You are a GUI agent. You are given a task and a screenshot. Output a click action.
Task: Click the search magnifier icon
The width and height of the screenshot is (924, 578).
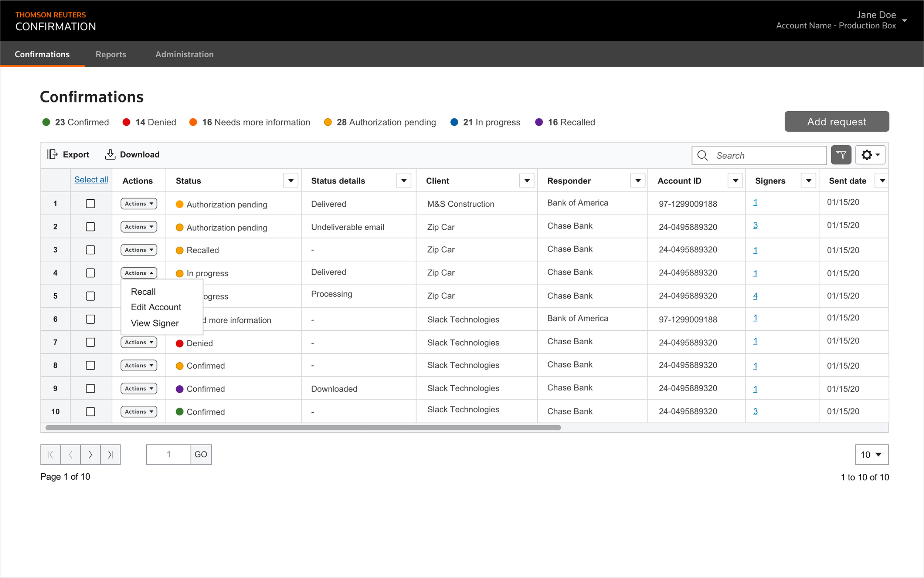pyautogui.click(x=703, y=155)
